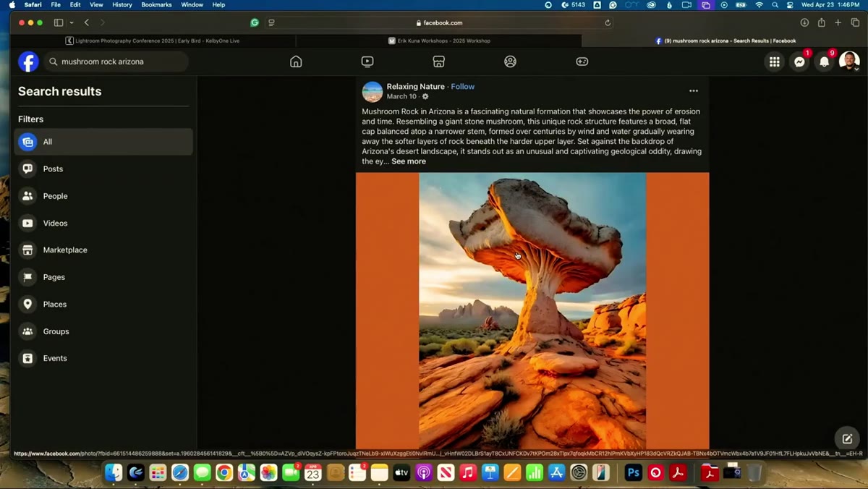The image size is (868, 489).
Task: Select the Marketplace filter in sidebar
Action: (x=103, y=250)
